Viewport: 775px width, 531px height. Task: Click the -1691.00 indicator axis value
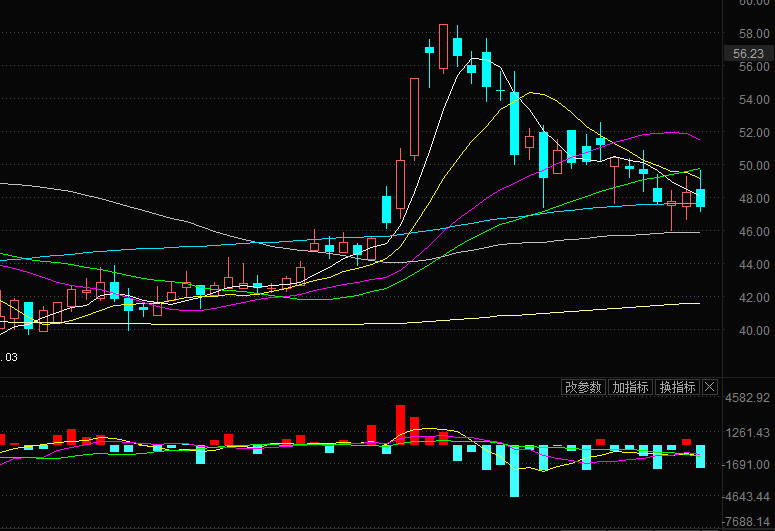click(746, 465)
